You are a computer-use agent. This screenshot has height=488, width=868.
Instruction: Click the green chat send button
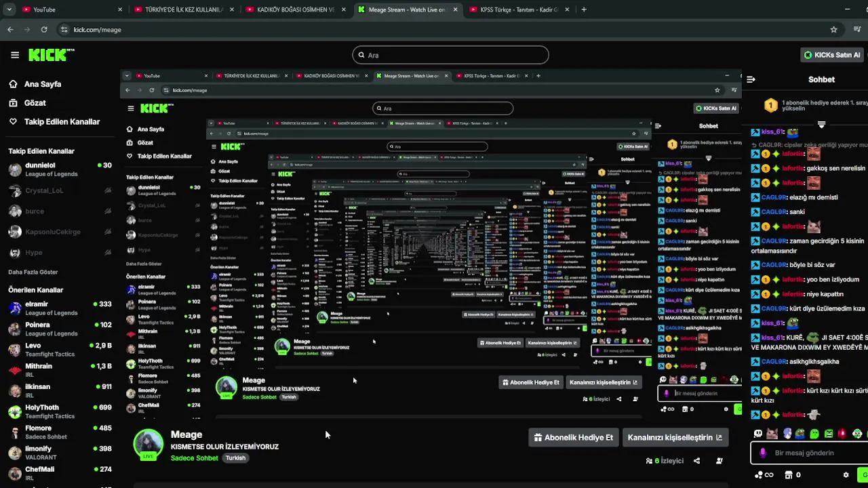[863, 474]
